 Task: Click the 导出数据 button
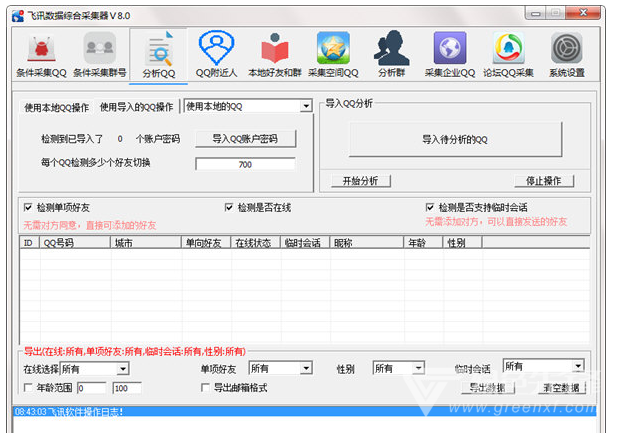pos(488,388)
